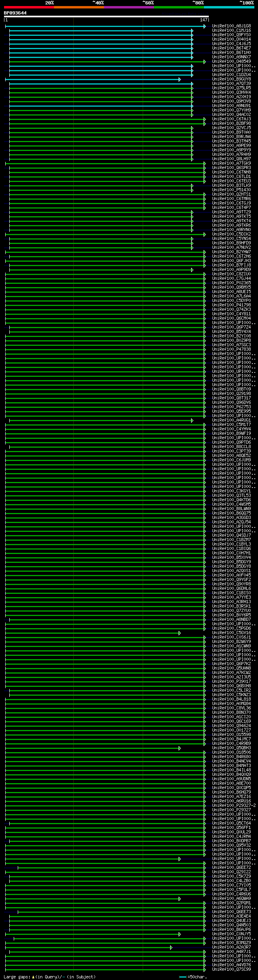Click UniRef100_A8QE52 label
Screen dimensions: 258x980
tap(231, 456)
